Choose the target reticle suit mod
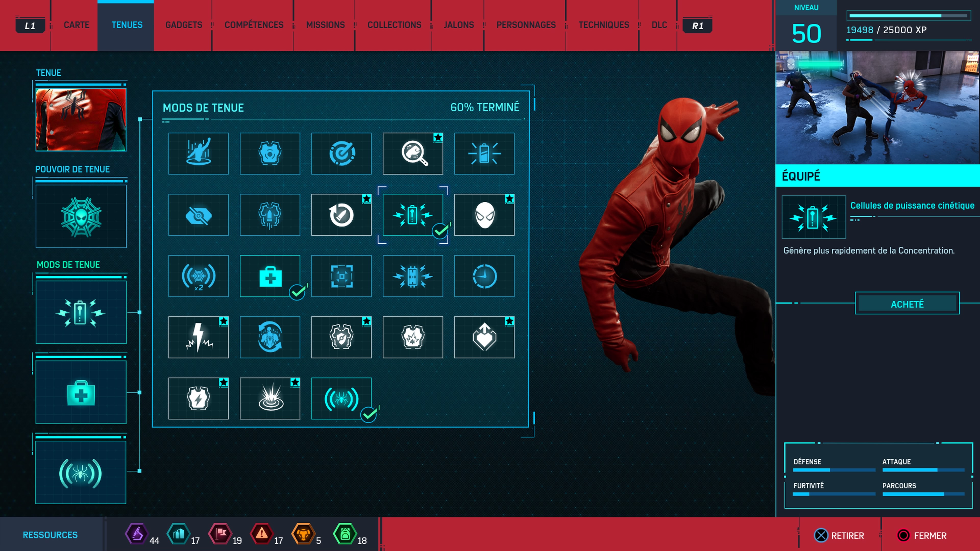The width and height of the screenshot is (980, 551). coord(341,153)
